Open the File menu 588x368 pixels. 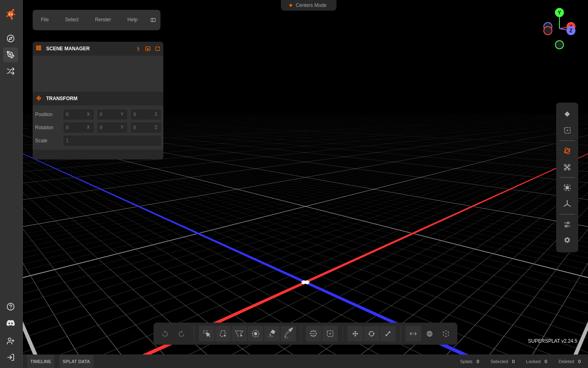click(x=45, y=20)
